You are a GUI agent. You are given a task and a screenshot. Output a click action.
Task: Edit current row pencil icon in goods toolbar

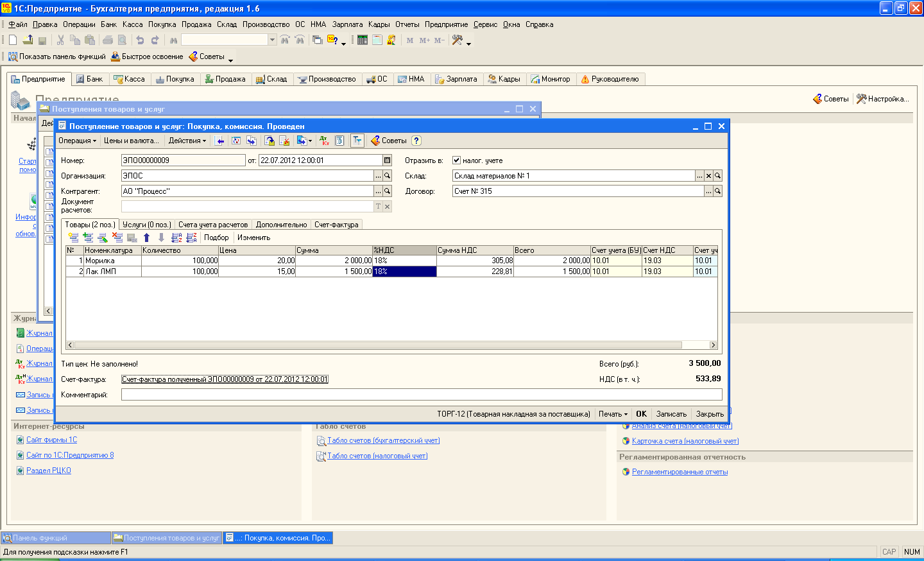(103, 237)
